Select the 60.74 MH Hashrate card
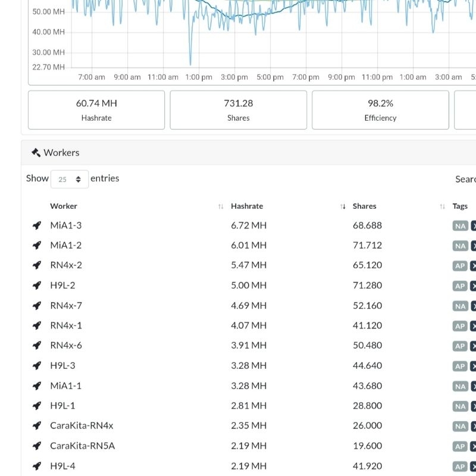Viewport: 476px width, 476px height. coord(96,110)
